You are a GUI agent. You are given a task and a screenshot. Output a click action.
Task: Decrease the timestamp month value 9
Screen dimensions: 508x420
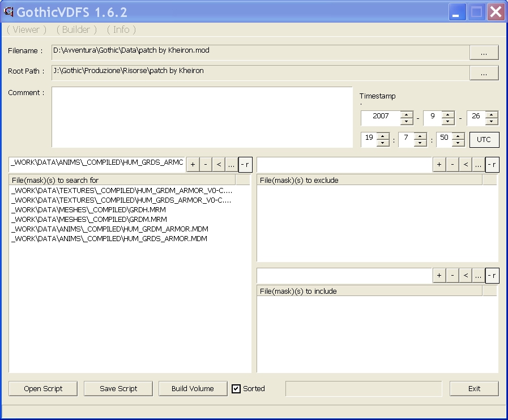click(x=448, y=122)
